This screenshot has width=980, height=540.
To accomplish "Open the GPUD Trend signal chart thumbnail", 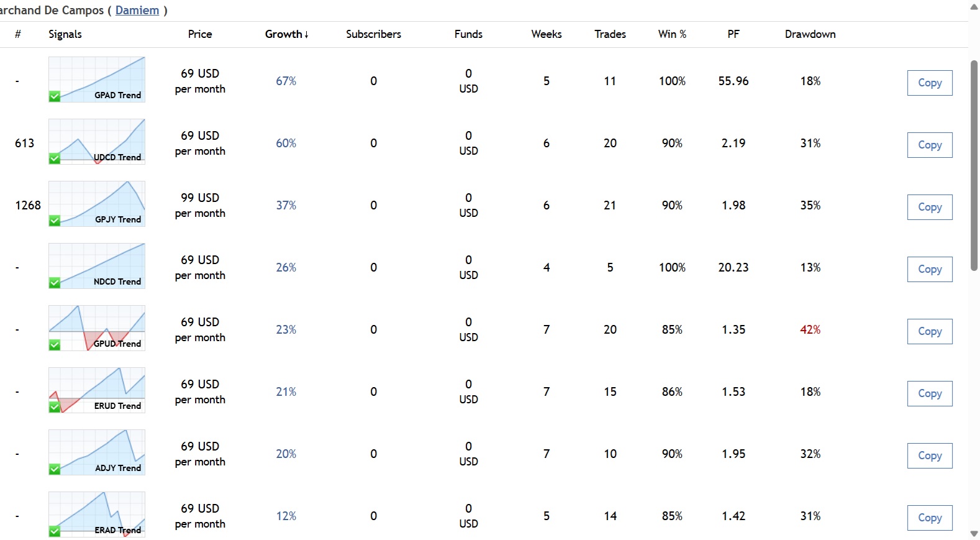I will point(97,327).
